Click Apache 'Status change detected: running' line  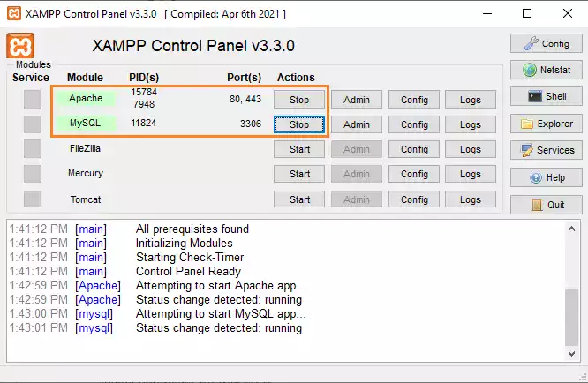point(219,300)
